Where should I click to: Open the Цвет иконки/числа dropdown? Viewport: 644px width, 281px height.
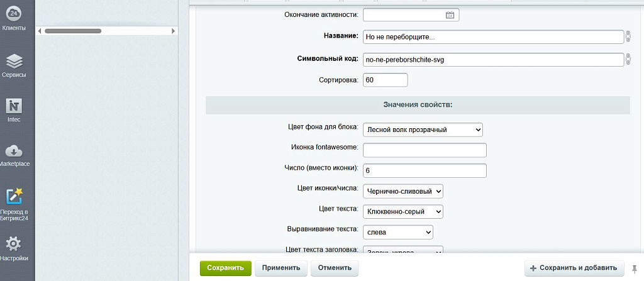pos(403,190)
